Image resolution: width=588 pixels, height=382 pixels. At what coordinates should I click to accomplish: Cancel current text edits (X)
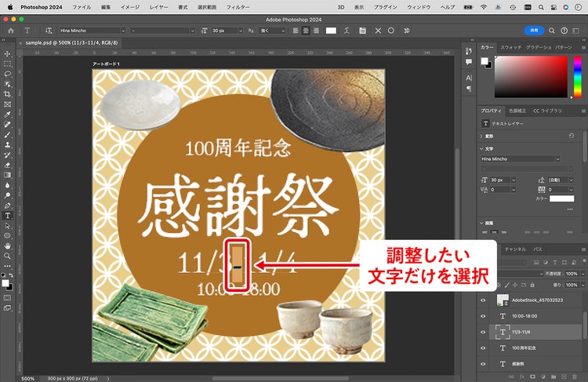click(378, 31)
